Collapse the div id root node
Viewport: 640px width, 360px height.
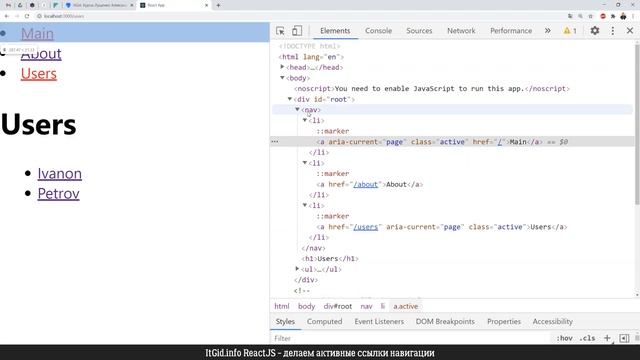(x=290, y=99)
